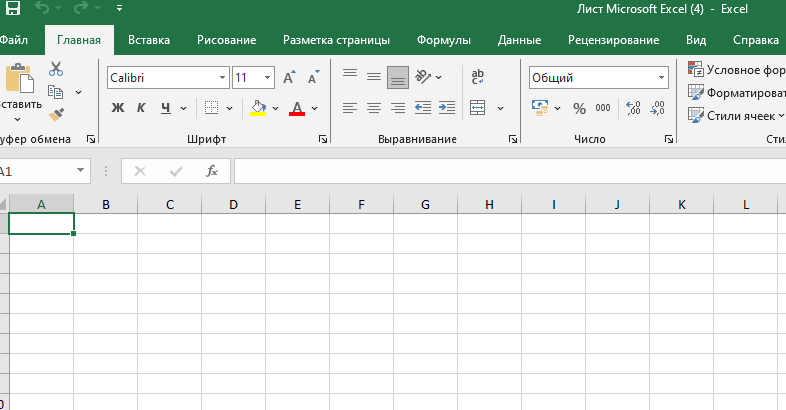This screenshot has height=410, width=786.
Task: Redo the last action
Action: tap(80, 8)
